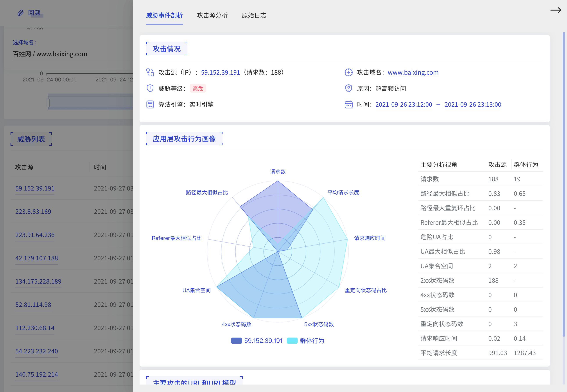Click the 请求数 radar axis label
The width and height of the screenshot is (567, 392).
tap(278, 172)
